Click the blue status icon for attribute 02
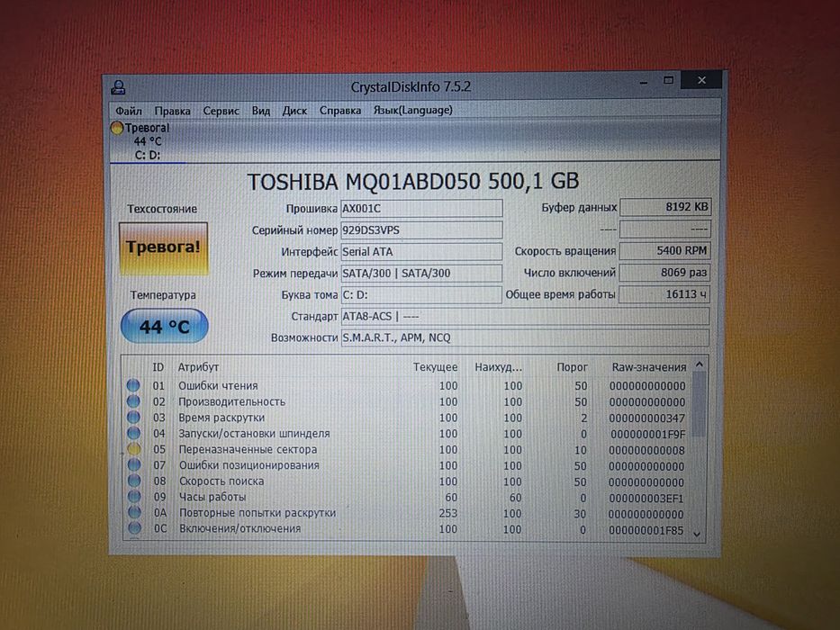 pyautogui.click(x=133, y=400)
